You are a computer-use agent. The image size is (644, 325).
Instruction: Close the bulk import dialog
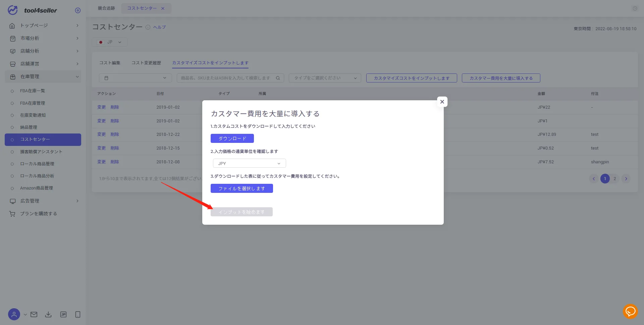[442, 102]
